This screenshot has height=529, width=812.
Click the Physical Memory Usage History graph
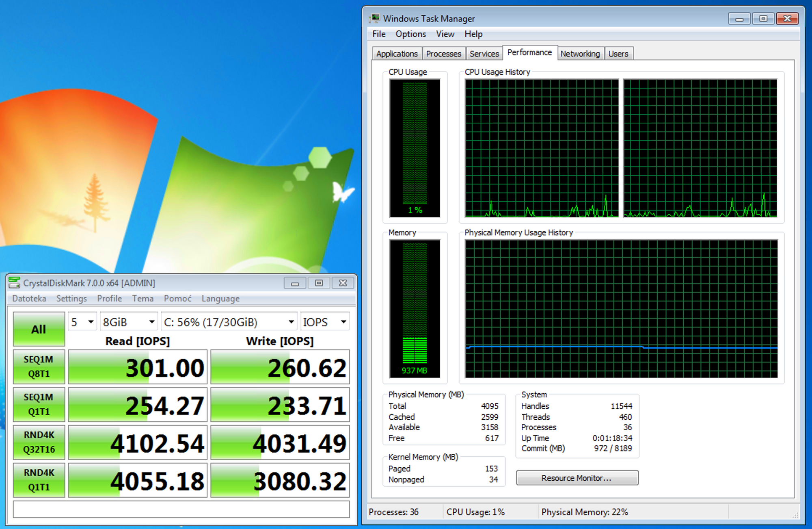(x=621, y=309)
